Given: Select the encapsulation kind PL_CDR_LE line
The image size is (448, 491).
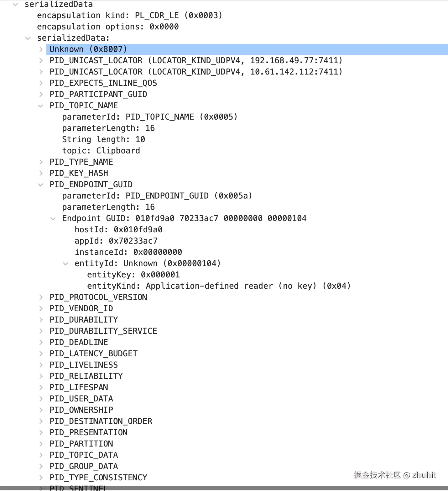Looking at the screenshot, I should pos(130,15).
